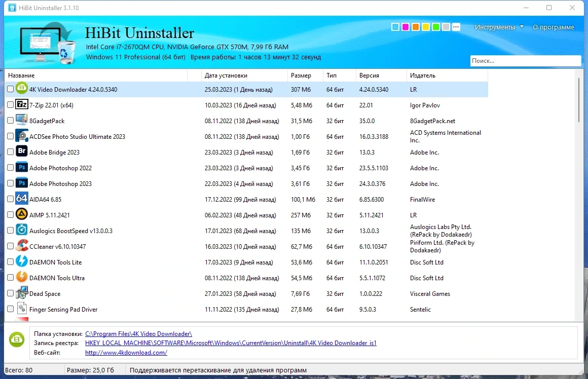Image resolution: width=588 pixels, height=379 pixels.
Task: Click the version 24.3.0.376 cell
Action: click(x=372, y=184)
